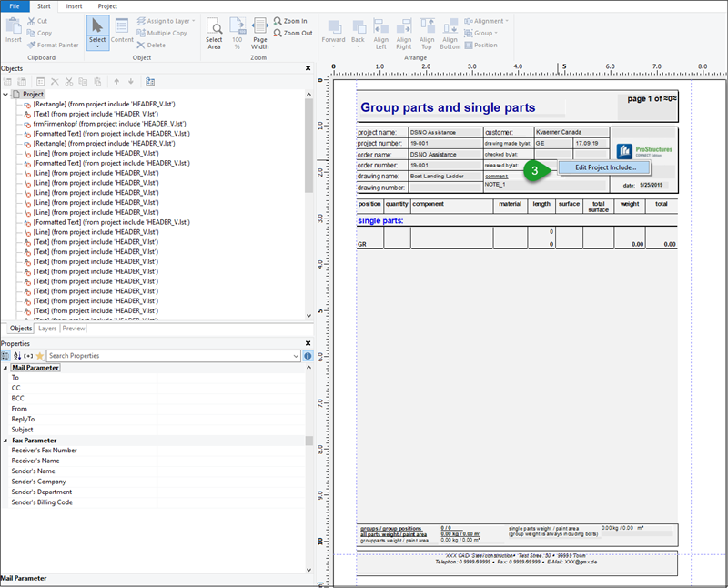This screenshot has height=588, width=728.
Task: Collapse the Project tree node
Action: 5,94
